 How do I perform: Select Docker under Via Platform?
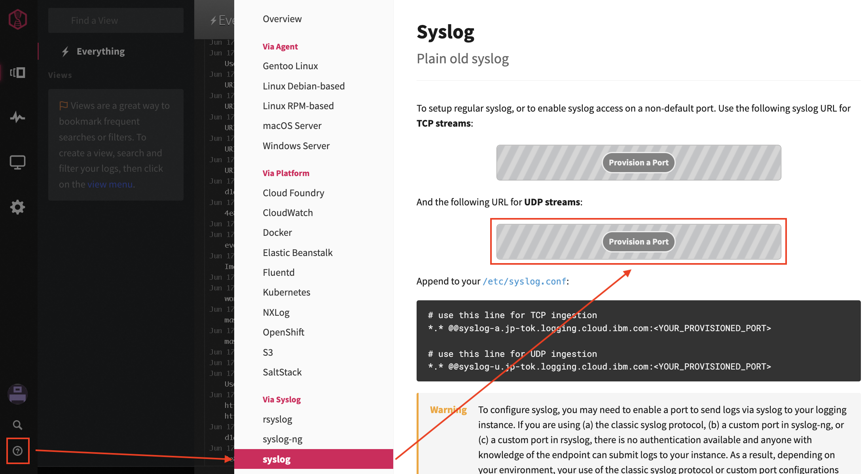277,233
